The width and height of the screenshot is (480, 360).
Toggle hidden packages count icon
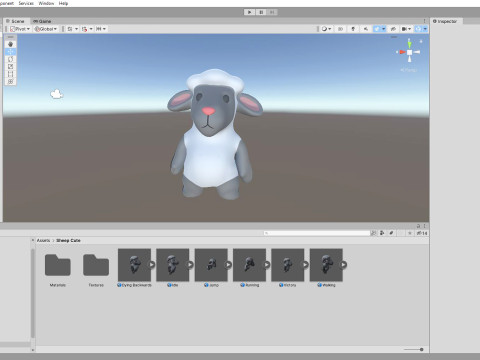(x=422, y=233)
